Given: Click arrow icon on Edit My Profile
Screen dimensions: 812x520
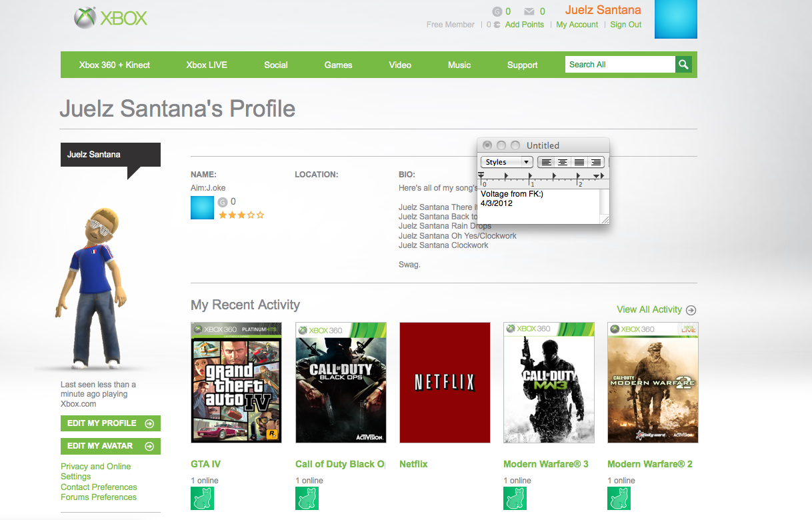Looking at the screenshot, I should point(149,423).
